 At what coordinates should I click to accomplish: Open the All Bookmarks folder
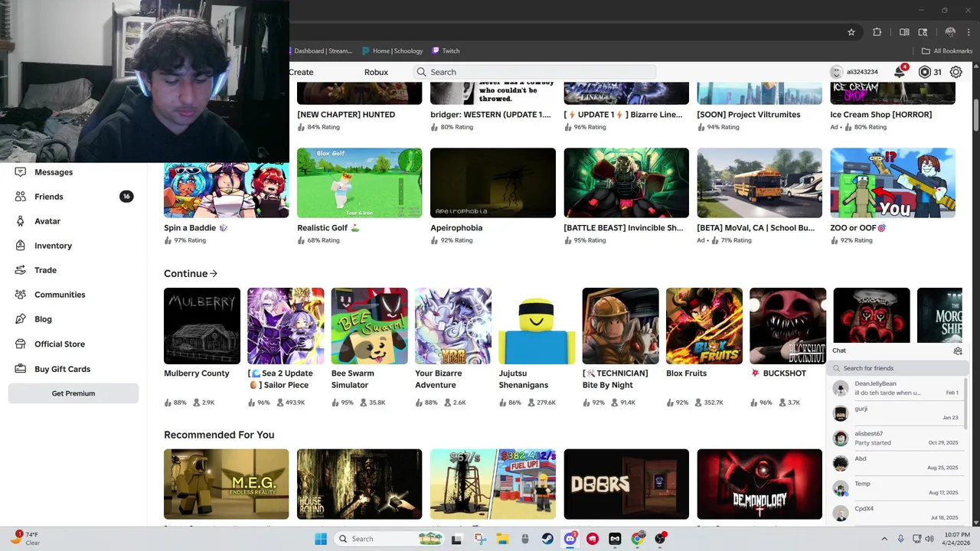tap(947, 51)
